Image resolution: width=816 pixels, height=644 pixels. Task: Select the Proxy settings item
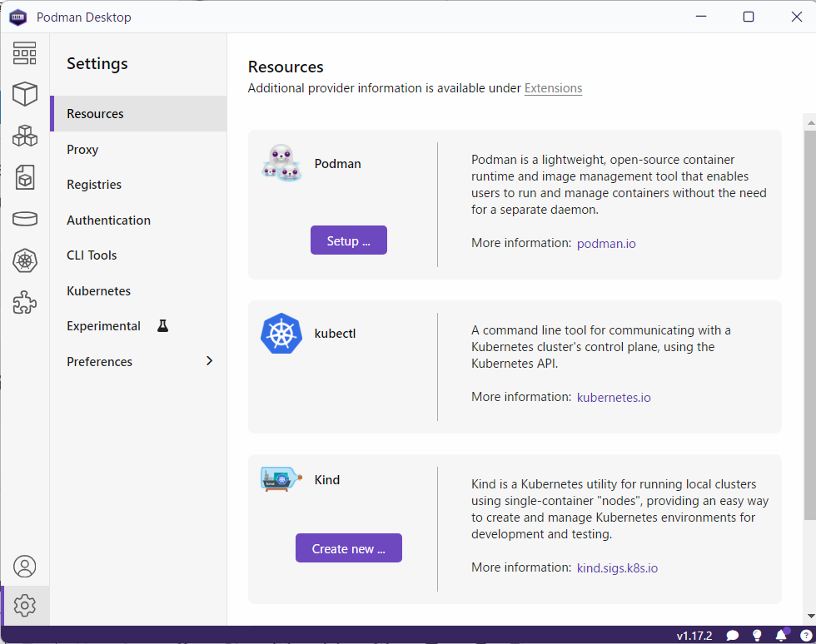(x=82, y=150)
